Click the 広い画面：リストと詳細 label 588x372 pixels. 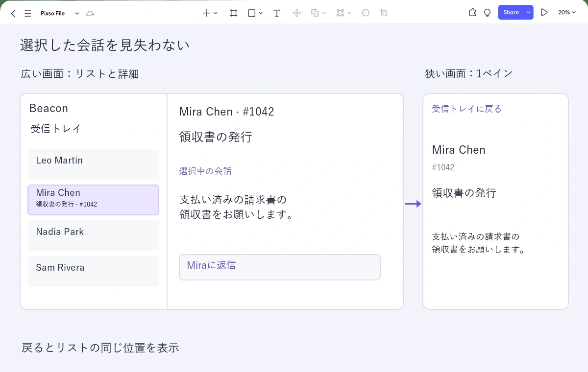(80, 74)
